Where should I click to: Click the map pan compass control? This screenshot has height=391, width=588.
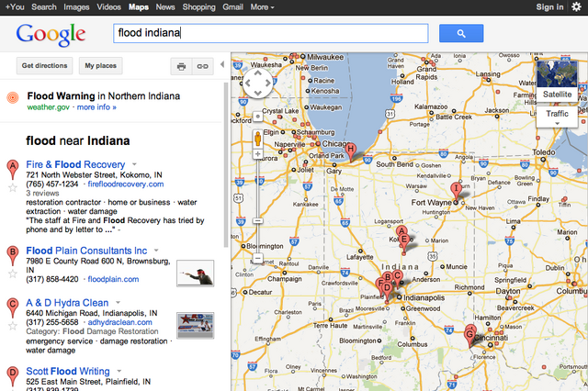[x=257, y=84]
